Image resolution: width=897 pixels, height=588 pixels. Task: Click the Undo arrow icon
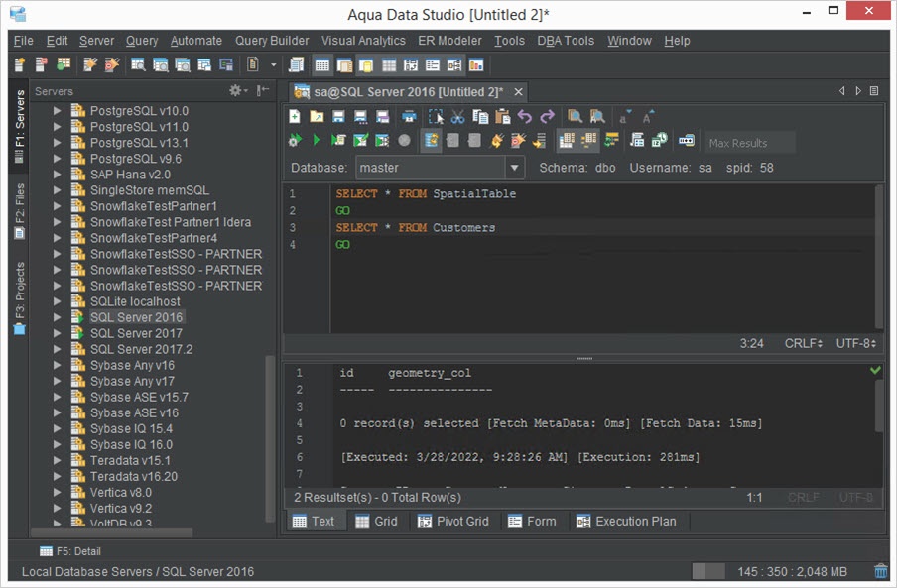pos(525,117)
